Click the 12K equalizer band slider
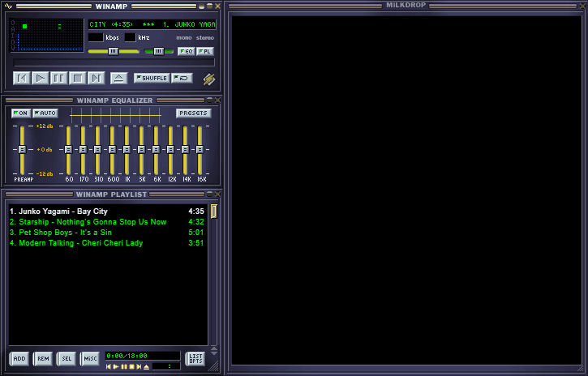The image size is (588, 376). 170,150
